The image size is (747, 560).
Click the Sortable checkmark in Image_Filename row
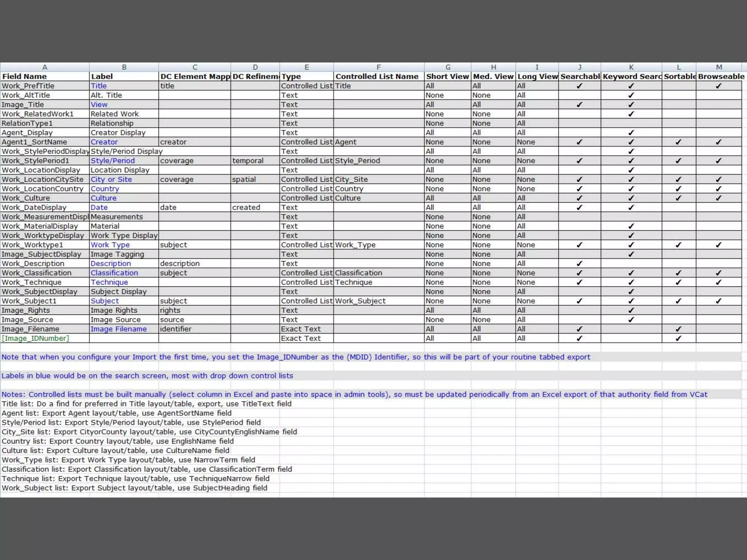click(x=678, y=329)
